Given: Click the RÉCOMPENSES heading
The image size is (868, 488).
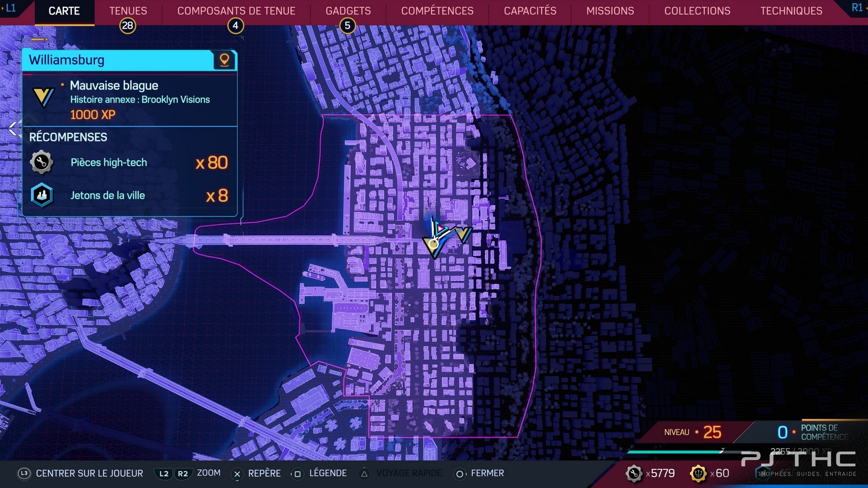Looking at the screenshot, I should tap(68, 137).
